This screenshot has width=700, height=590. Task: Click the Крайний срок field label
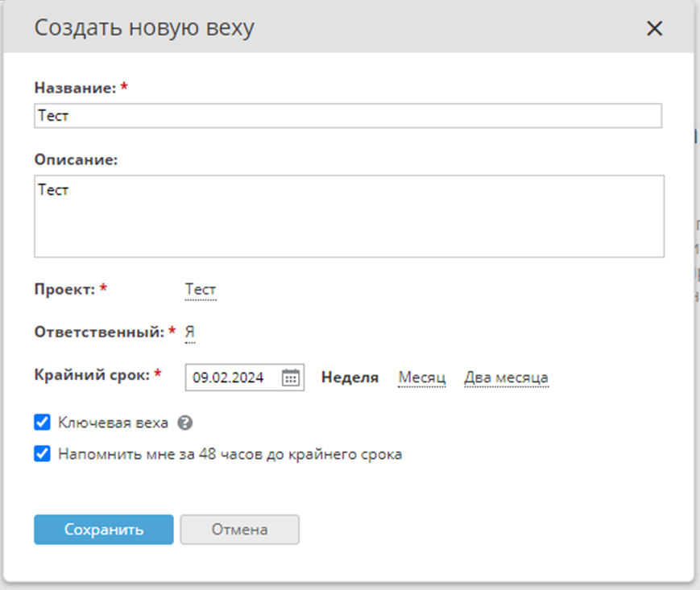pyautogui.click(x=92, y=374)
